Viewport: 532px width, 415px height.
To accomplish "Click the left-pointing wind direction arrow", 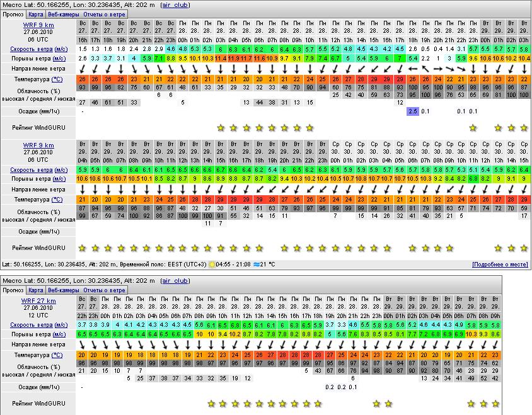I will [413, 69].
